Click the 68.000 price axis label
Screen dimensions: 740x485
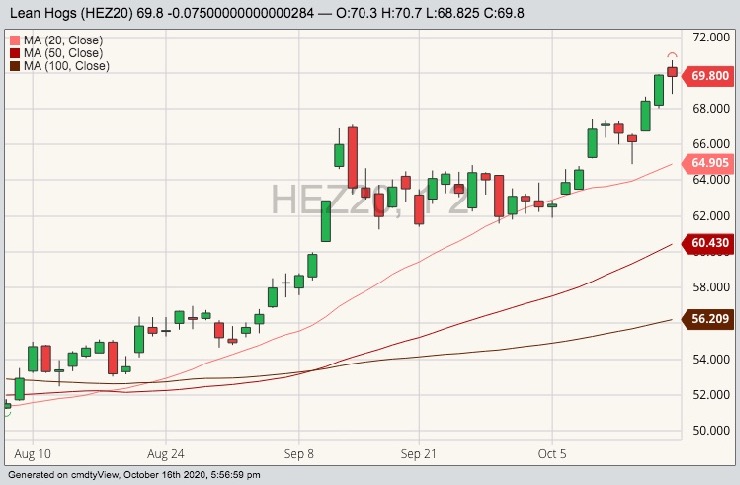[711, 109]
